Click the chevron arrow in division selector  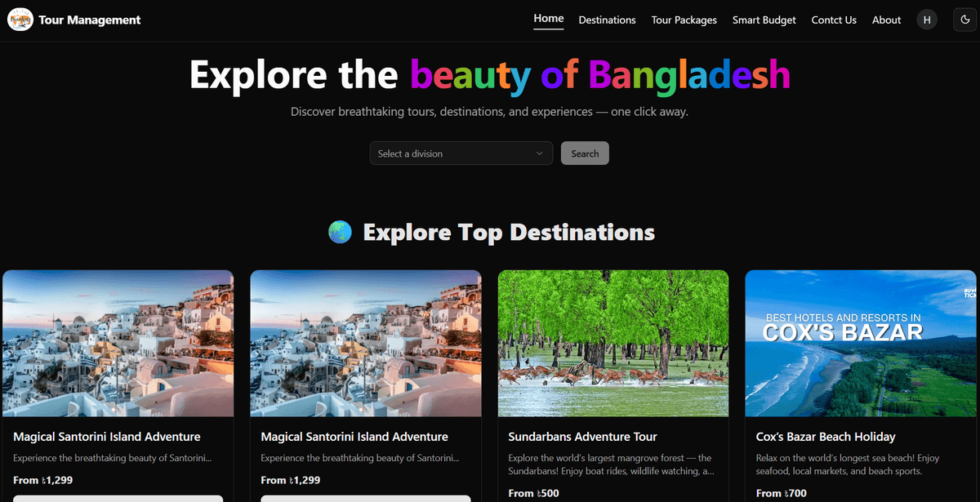(x=539, y=153)
